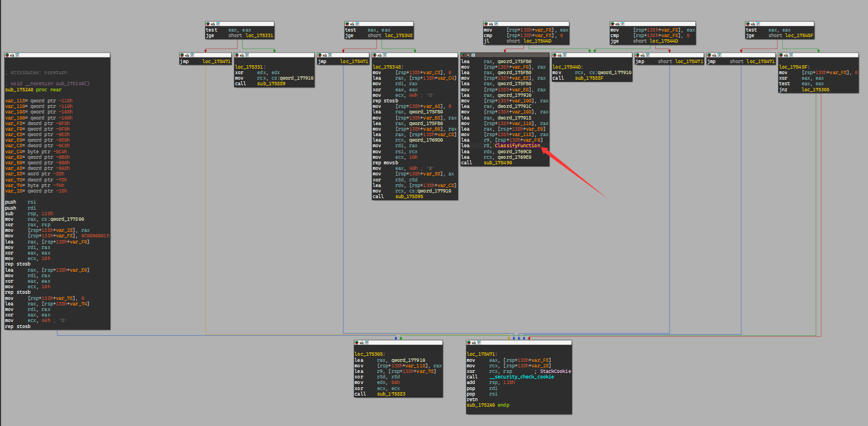This screenshot has height=426, width=868.
Task: Select the ClassifyFunction operand
Action: click(517, 146)
